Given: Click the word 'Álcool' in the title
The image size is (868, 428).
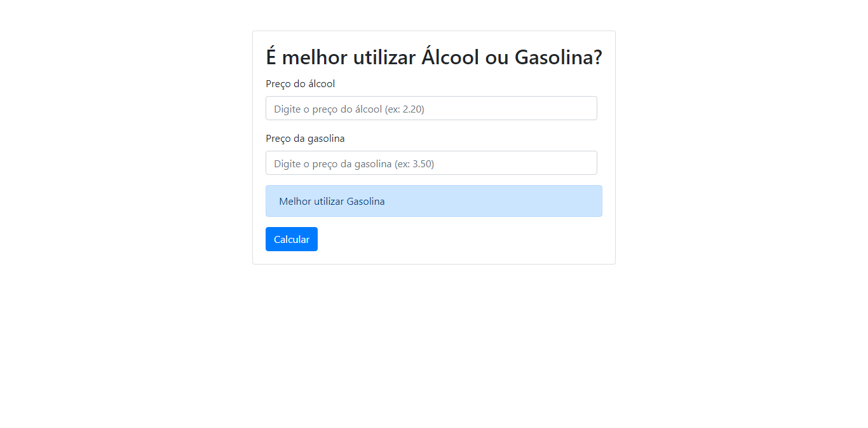Looking at the screenshot, I should pos(449,57).
